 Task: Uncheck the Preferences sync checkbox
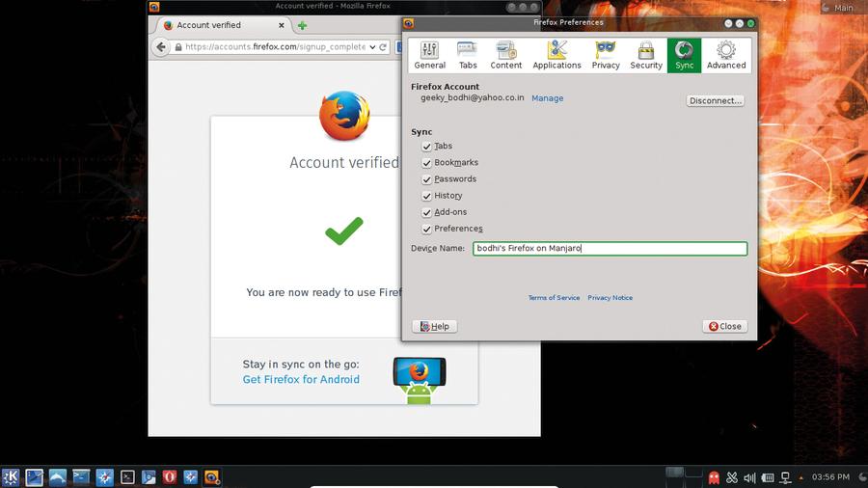click(x=426, y=230)
